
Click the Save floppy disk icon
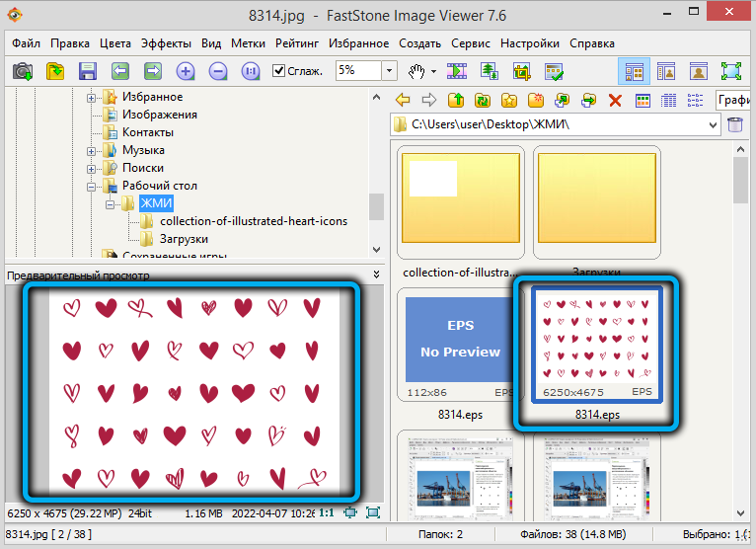click(x=87, y=71)
